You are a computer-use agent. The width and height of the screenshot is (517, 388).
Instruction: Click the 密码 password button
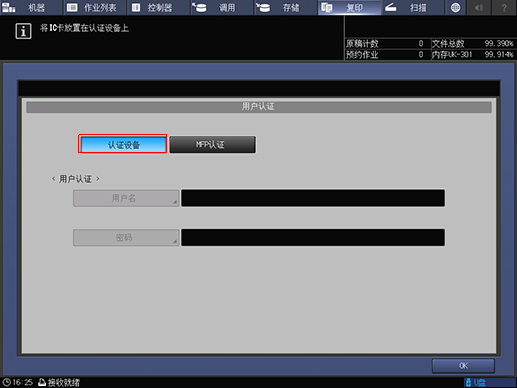click(126, 238)
